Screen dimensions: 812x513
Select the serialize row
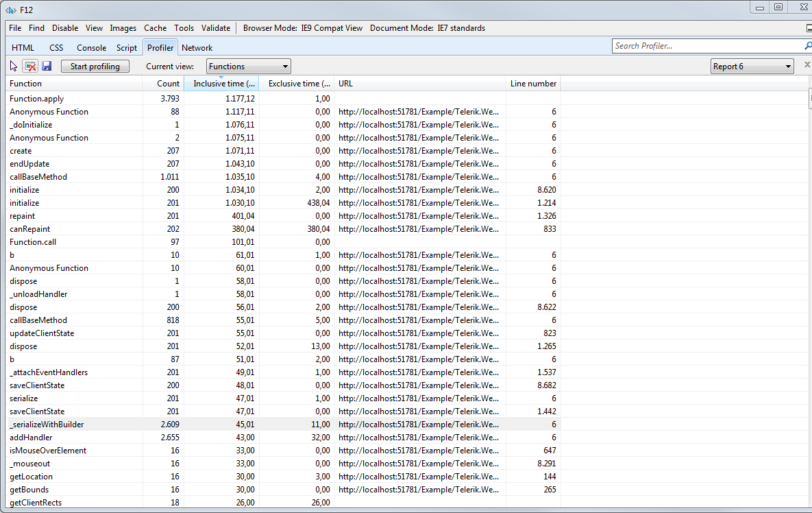pyautogui.click(x=283, y=398)
